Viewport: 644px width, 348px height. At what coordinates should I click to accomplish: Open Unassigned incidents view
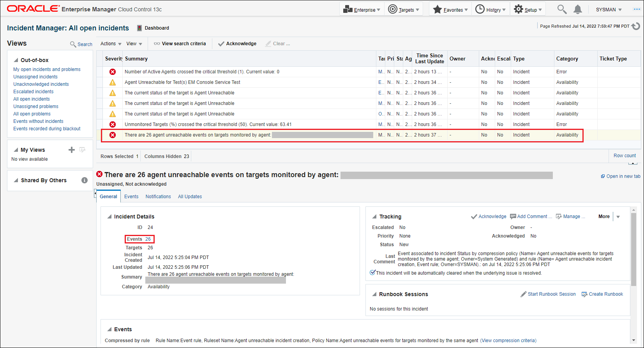(35, 77)
